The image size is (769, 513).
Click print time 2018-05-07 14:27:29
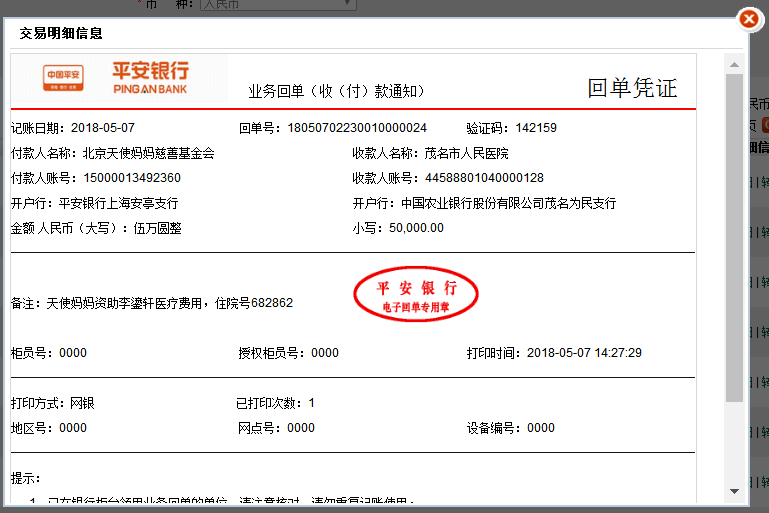[x=584, y=353]
